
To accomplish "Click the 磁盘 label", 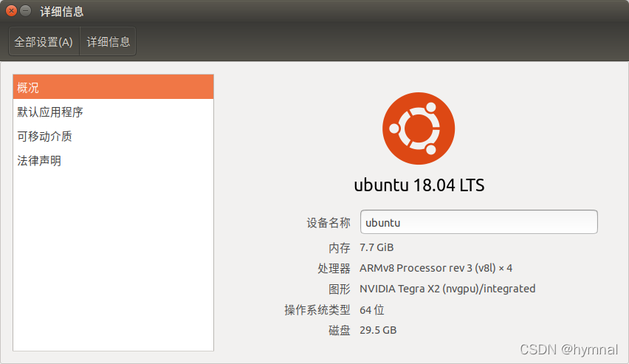I will tap(340, 330).
